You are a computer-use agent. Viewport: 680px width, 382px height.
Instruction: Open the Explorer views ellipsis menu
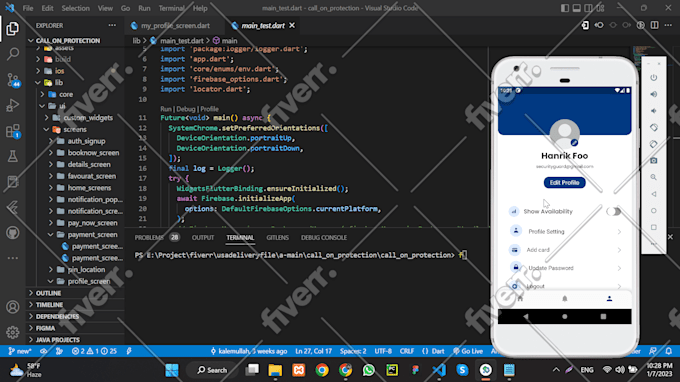(x=112, y=26)
